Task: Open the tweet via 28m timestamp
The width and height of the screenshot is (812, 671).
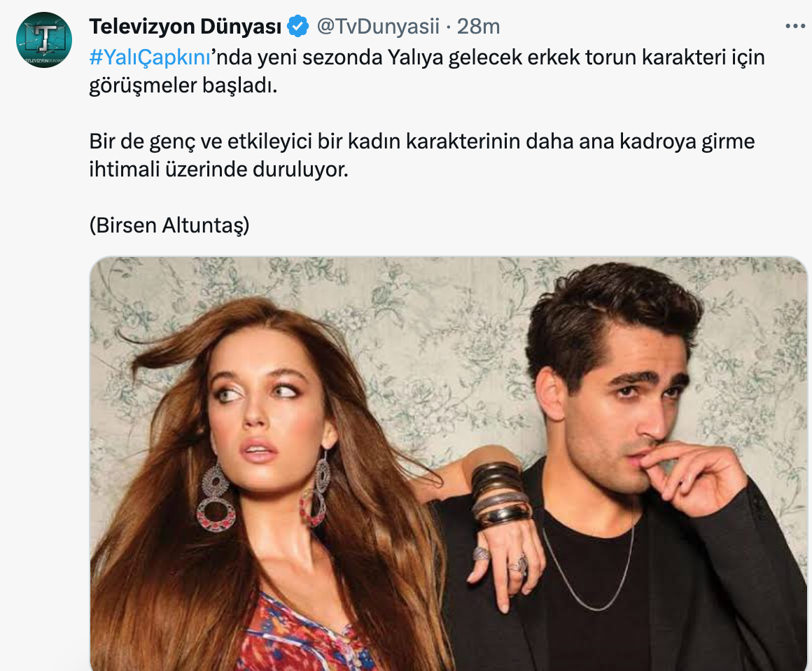Action: click(478, 27)
